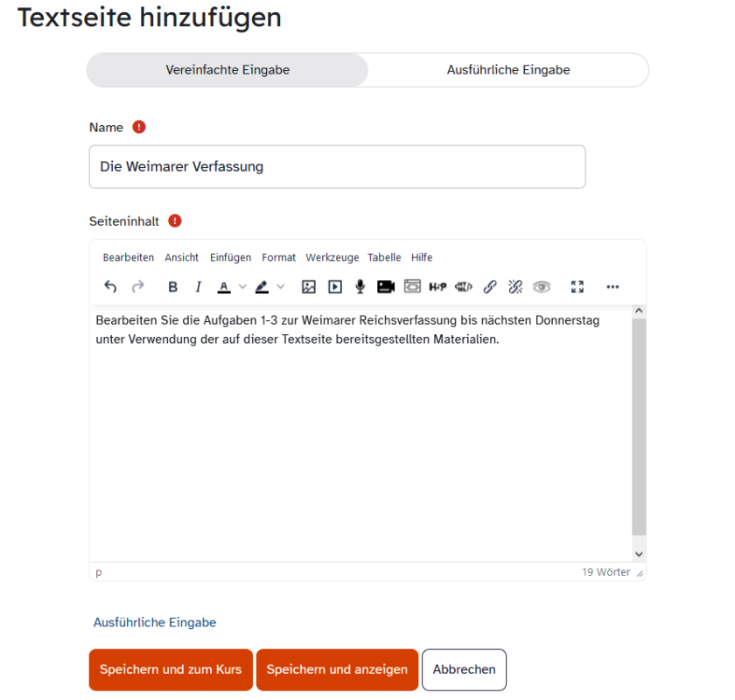Screen dimensions: 735x700
Task: Open the editor preview with the eye icon
Action: pos(542,286)
